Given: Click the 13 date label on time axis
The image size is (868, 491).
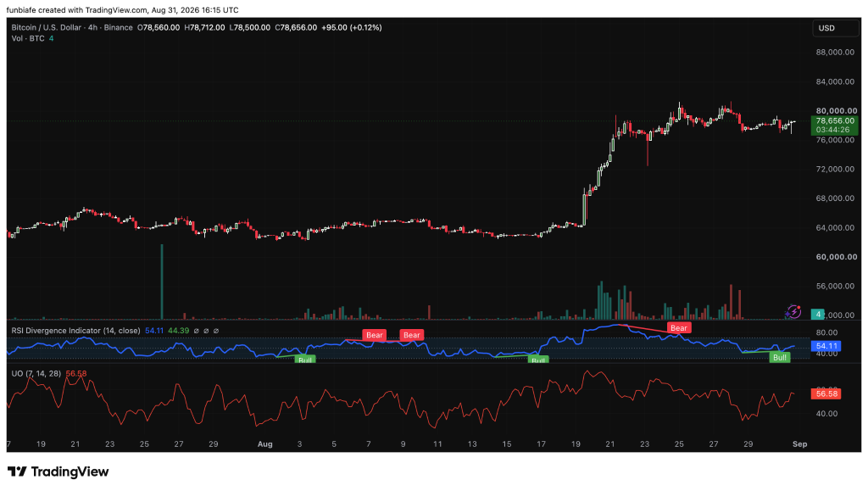Looking at the screenshot, I should pos(472,444).
